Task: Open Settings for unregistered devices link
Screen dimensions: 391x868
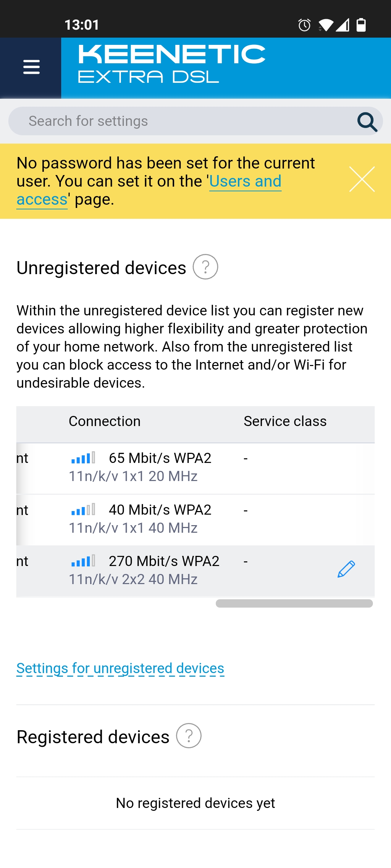Action: tap(120, 668)
